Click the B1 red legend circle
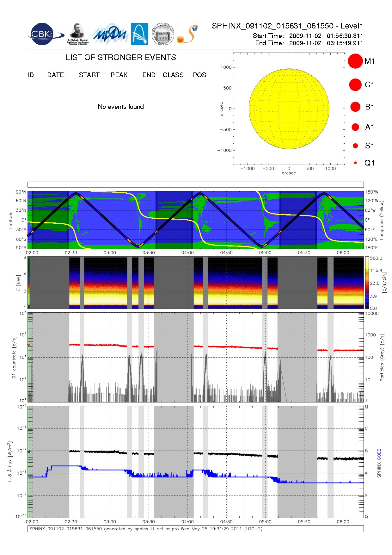The width and height of the screenshot is (392, 555). click(355, 107)
